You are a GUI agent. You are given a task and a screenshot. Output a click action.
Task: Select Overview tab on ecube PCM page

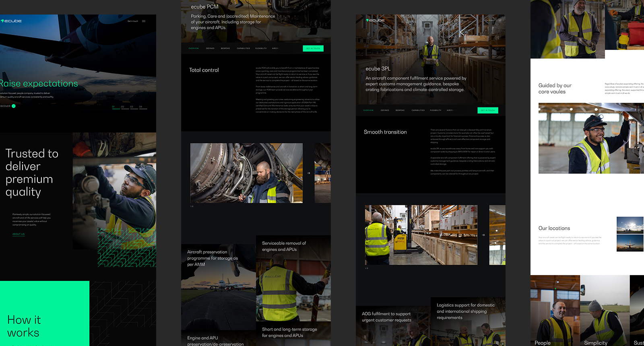click(x=194, y=48)
